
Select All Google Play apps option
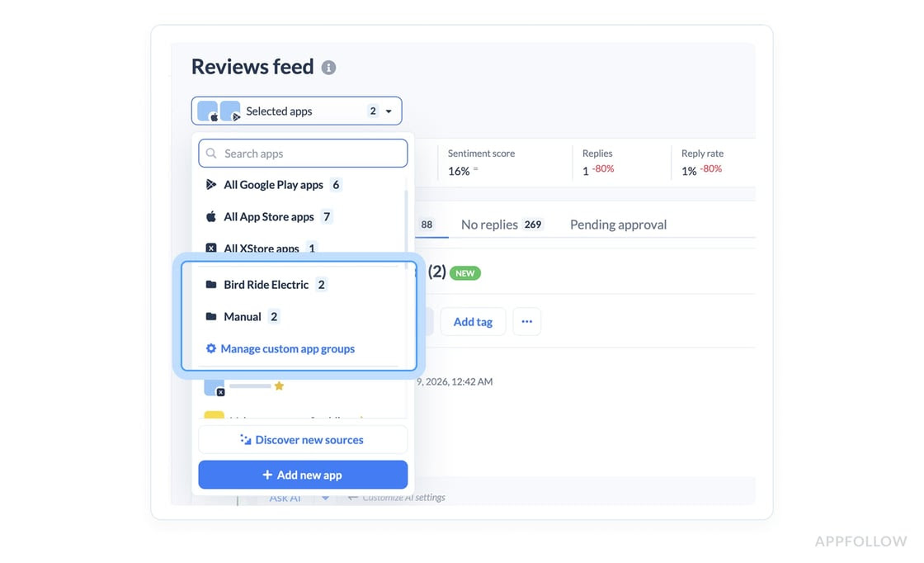(x=273, y=185)
